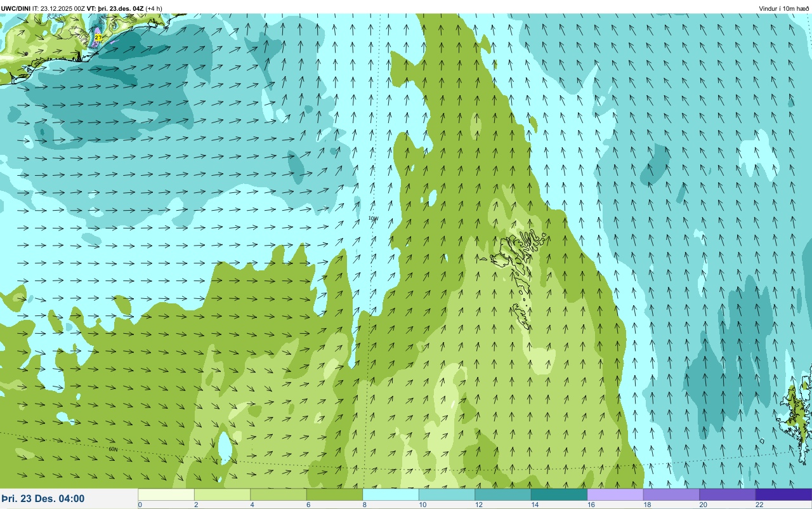Screen dimensions: 812x509
Task: Pick the 20–22 violet legend swatch
Action: 728,494
